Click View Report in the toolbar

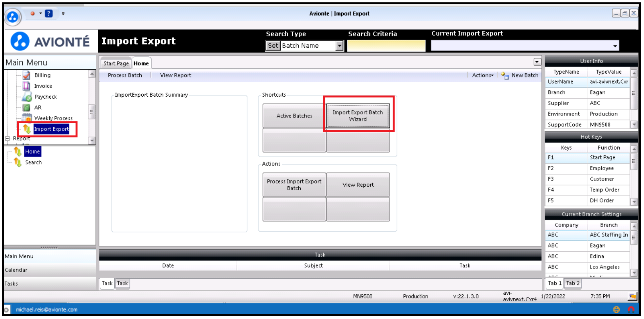pyautogui.click(x=175, y=75)
